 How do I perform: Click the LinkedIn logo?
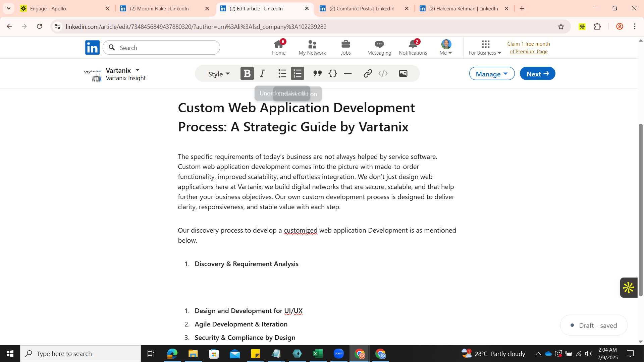pos(92,48)
